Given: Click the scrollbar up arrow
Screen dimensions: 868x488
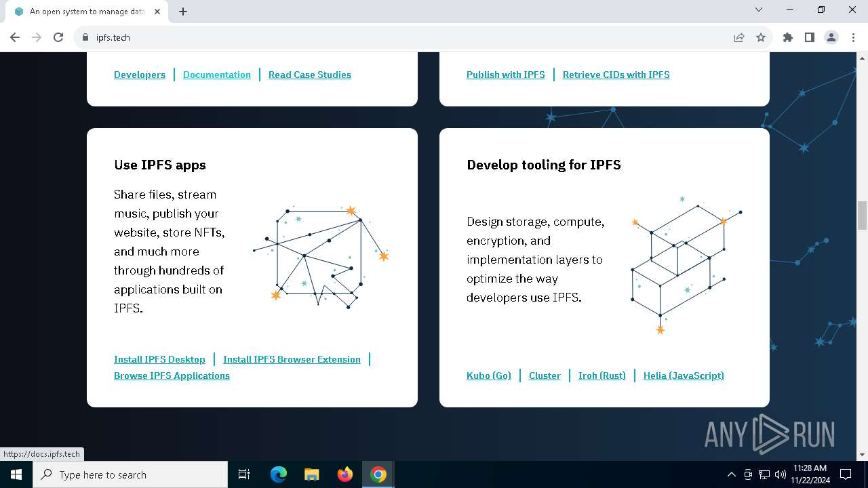Looking at the screenshot, I should [862, 58].
